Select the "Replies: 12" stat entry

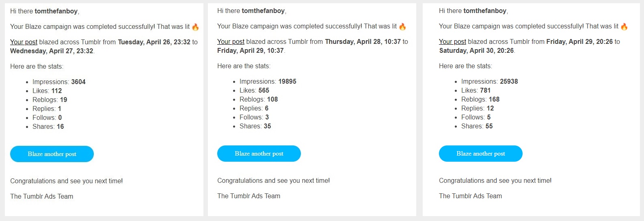coord(478,108)
